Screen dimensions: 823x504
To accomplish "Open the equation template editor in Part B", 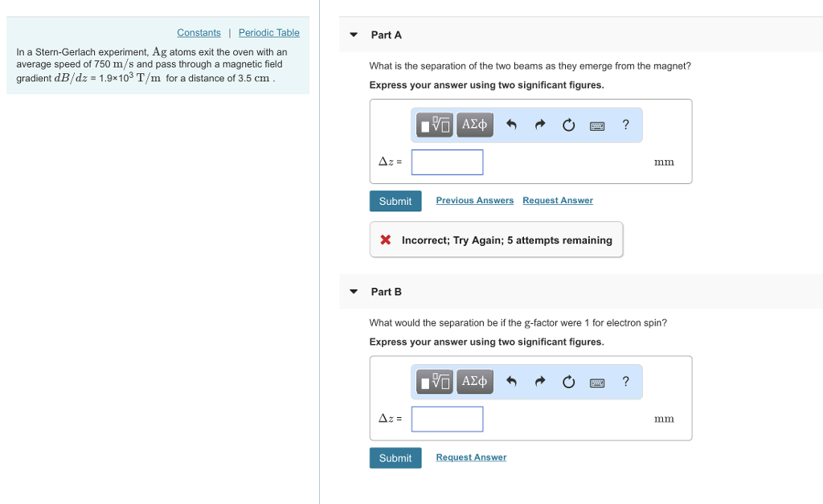I will (433, 381).
